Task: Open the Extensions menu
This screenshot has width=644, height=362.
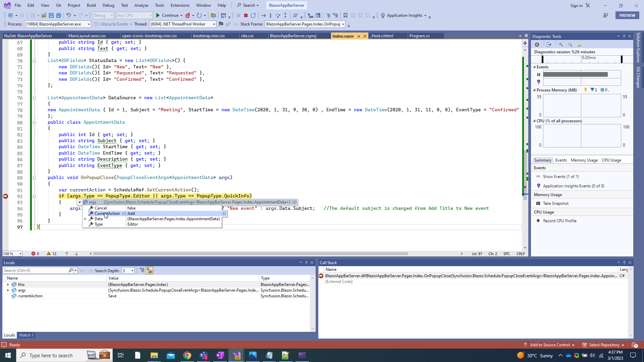Action: pos(180,5)
